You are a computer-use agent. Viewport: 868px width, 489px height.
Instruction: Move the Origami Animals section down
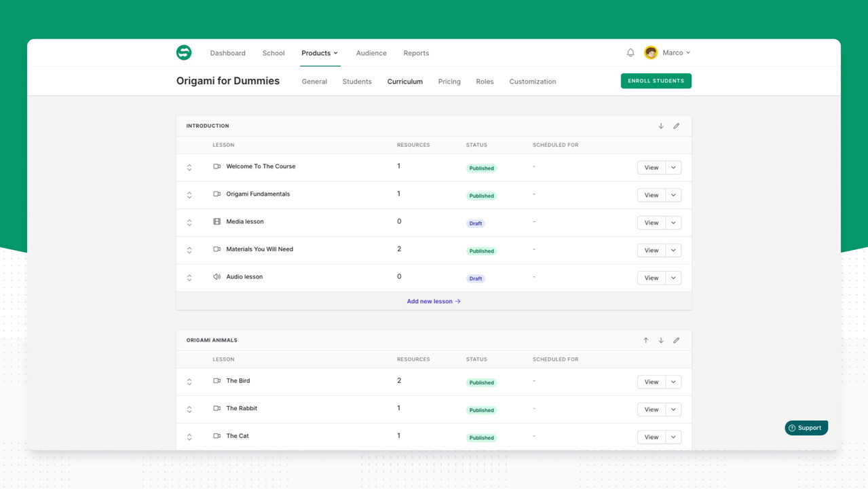661,340
